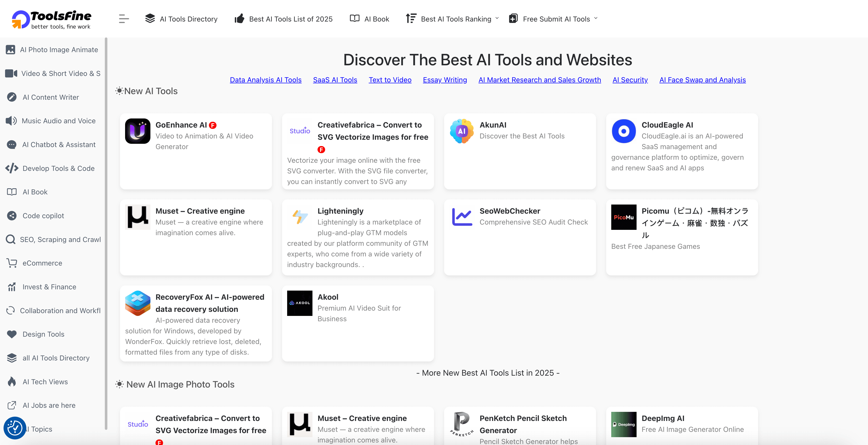Open RecoveryFox AI data recovery card title

[210, 303]
